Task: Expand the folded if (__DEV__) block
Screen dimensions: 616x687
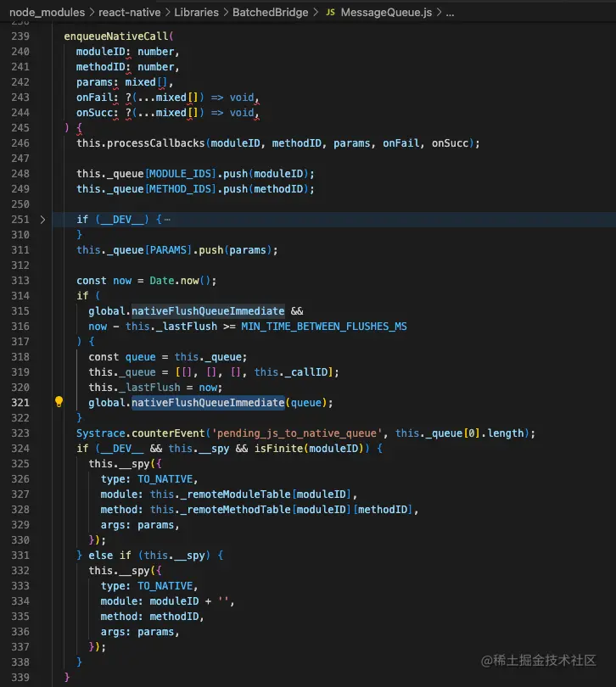Action: pyautogui.click(x=42, y=220)
